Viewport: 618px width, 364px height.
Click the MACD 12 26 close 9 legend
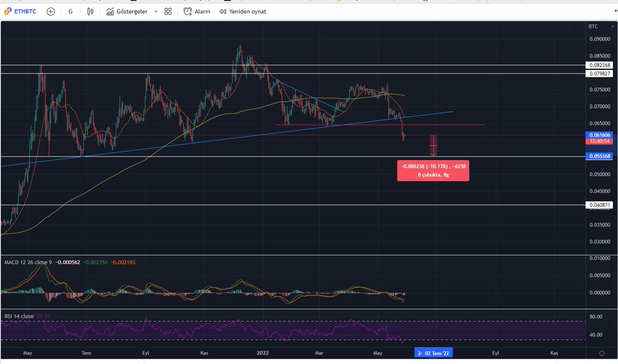click(28, 263)
